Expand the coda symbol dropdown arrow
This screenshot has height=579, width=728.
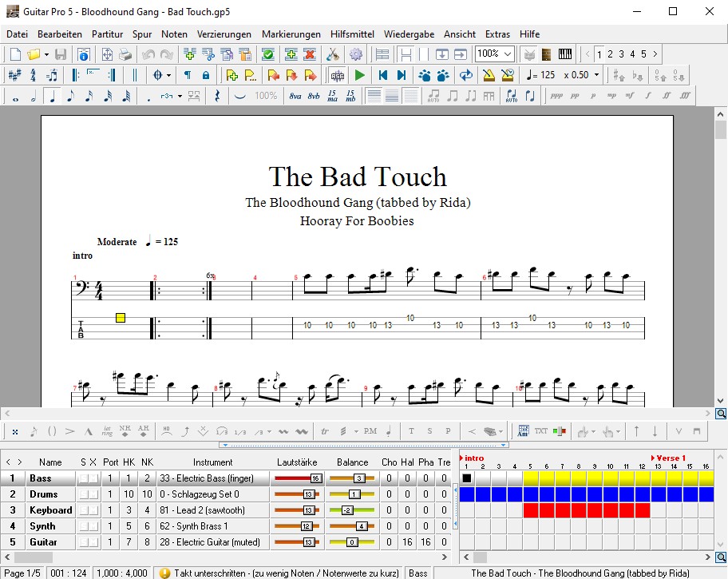[x=168, y=75]
